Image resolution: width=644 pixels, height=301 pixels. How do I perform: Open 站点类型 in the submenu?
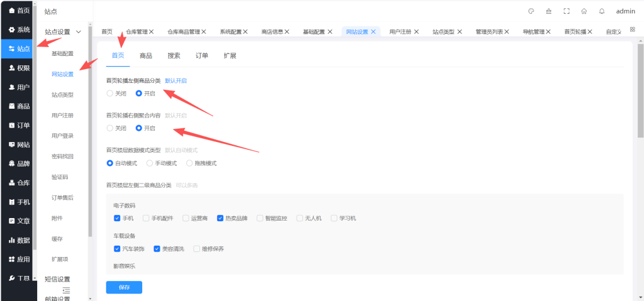(x=62, y=95)
